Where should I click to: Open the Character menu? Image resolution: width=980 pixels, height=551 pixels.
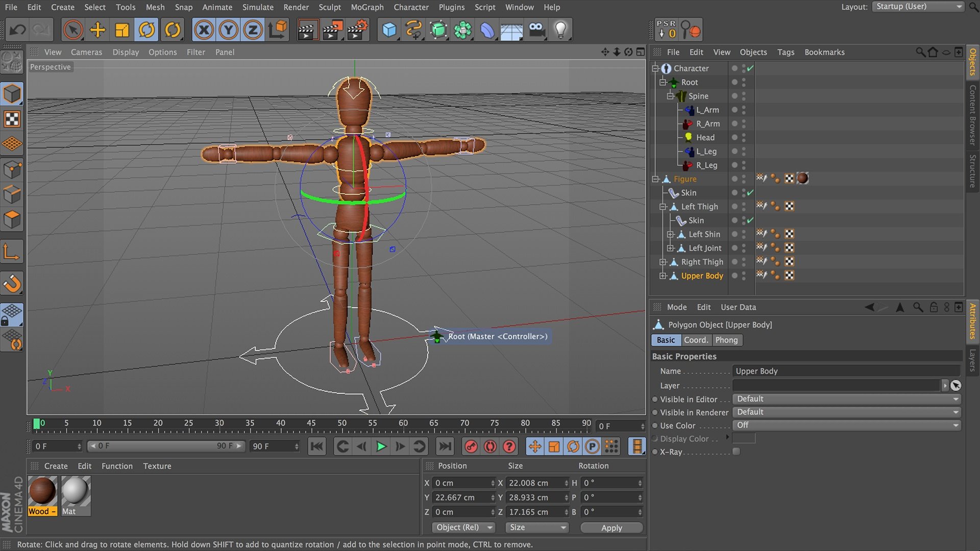(411, 7)
